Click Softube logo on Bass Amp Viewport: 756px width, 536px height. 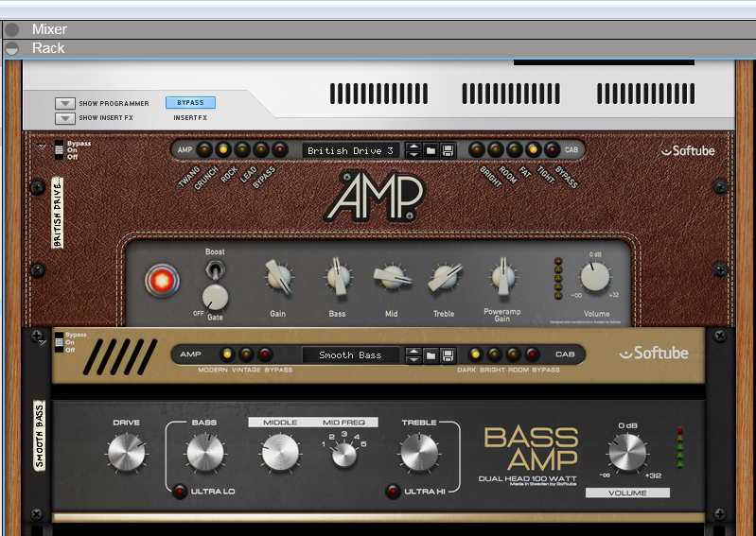(654, 353)
